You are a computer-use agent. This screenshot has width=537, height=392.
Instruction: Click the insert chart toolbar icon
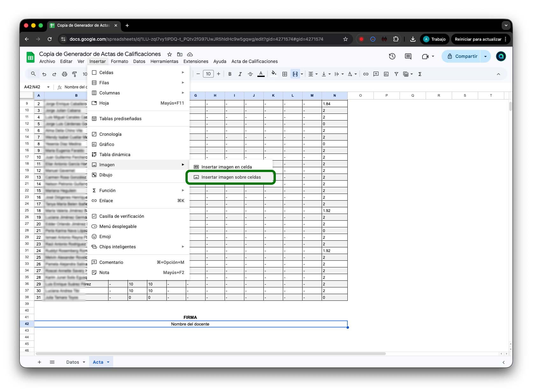[x=386, y=74]
